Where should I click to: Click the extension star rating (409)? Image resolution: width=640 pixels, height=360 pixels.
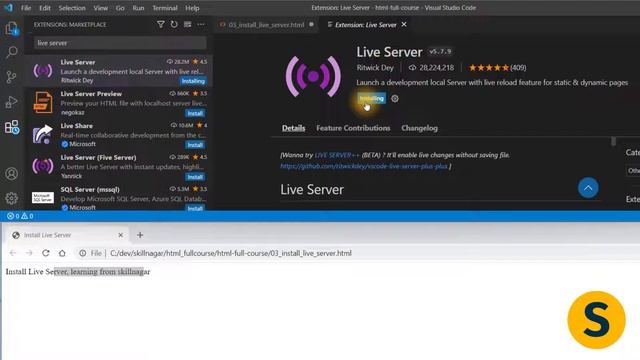(497, 68)
